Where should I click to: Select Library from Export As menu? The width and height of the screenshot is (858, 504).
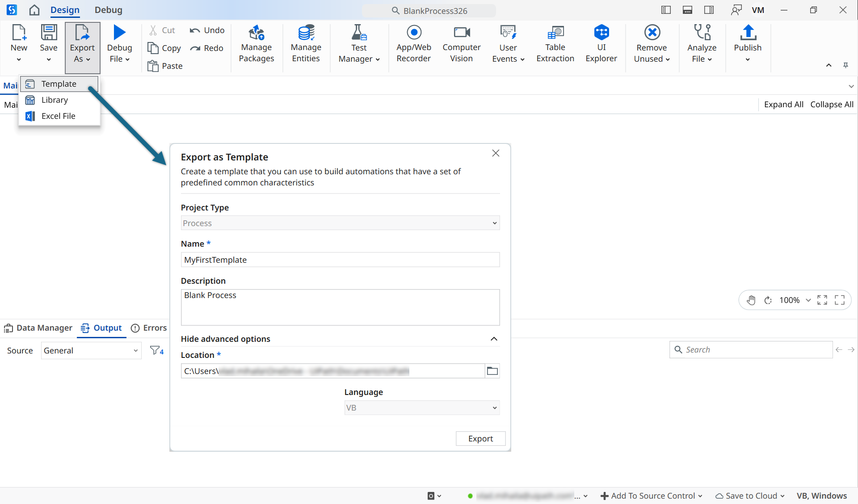click(55, 100)
